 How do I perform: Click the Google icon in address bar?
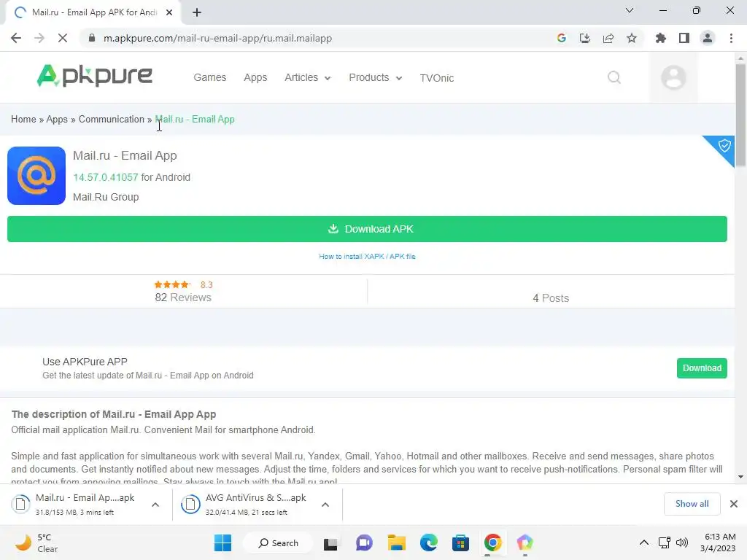coord(562,38)
